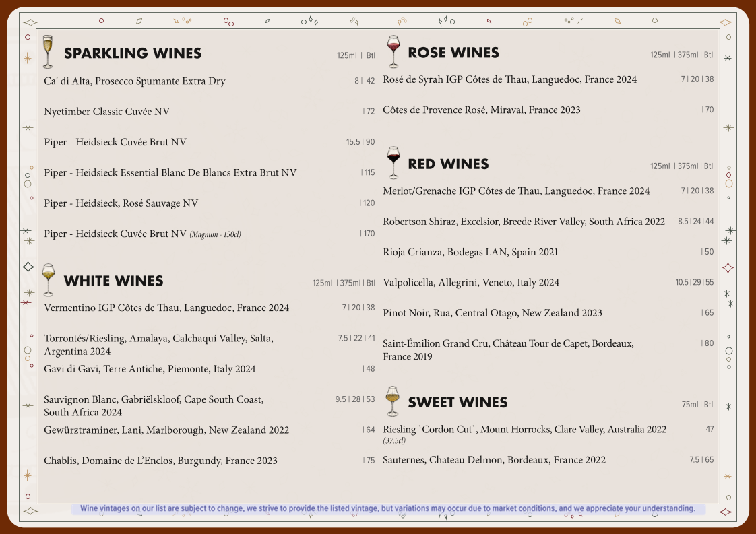Click the Prosecco price 8 | 42

365,81
